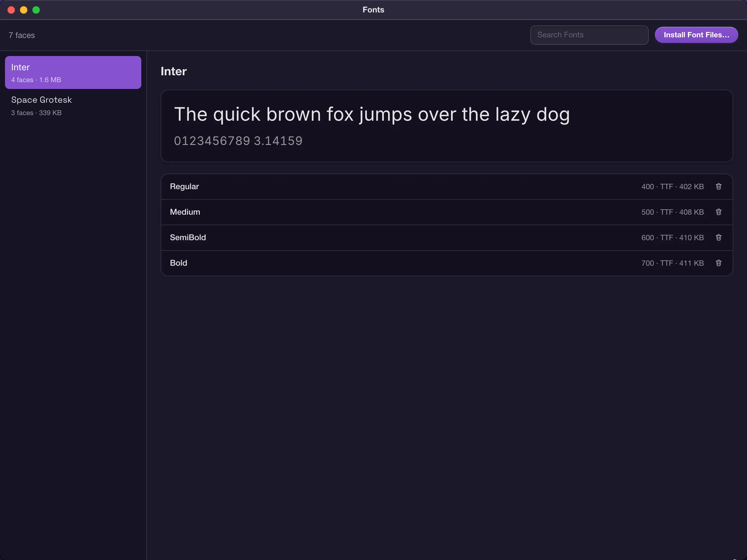Click the quick brown fox preview text
The image size is (747, 560).
click(x=372, y=114)
